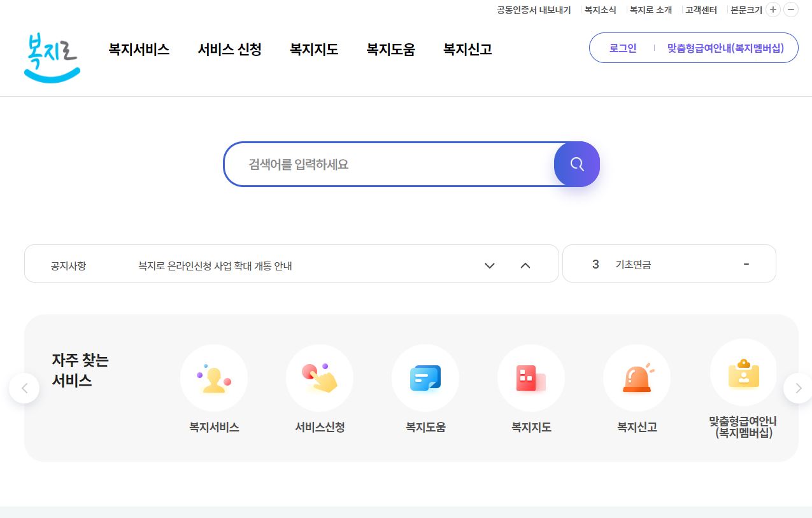
Task: Select popular keyword 기초연금
Action: click(x=633, y=264)
